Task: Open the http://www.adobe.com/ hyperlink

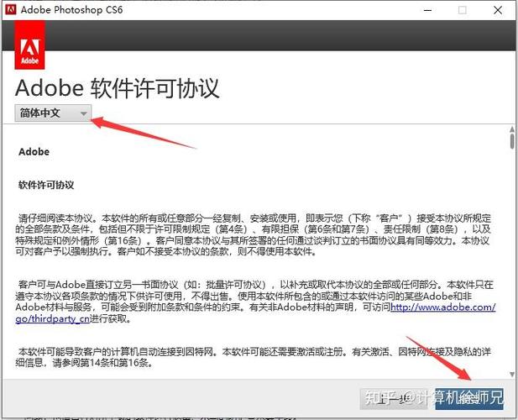Action: [x=443, y=307]
